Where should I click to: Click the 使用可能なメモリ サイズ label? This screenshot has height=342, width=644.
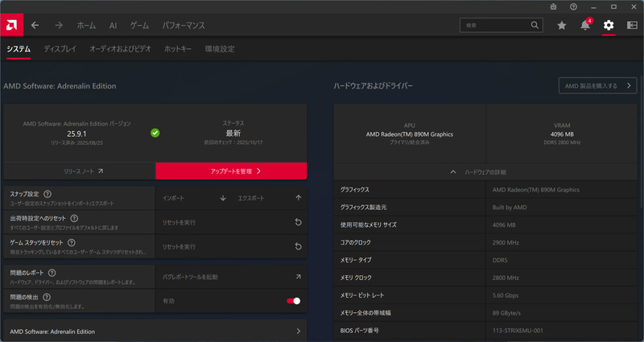[369, 225]
